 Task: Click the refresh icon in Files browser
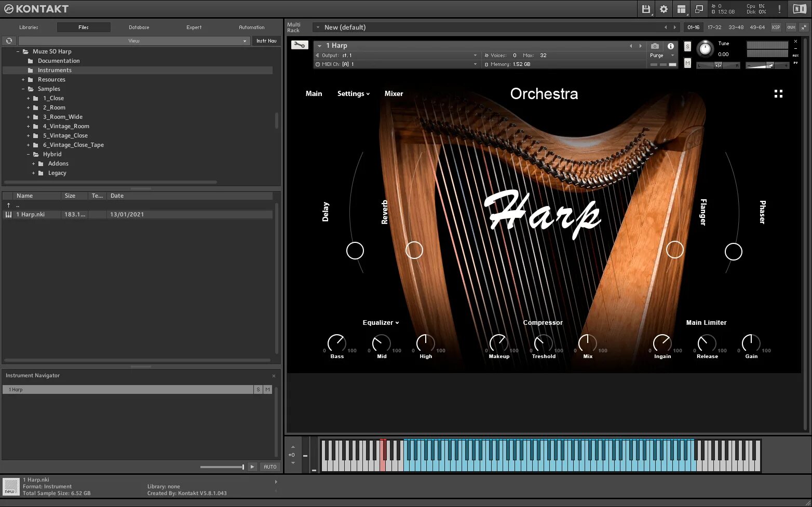[x=9, y=40]
